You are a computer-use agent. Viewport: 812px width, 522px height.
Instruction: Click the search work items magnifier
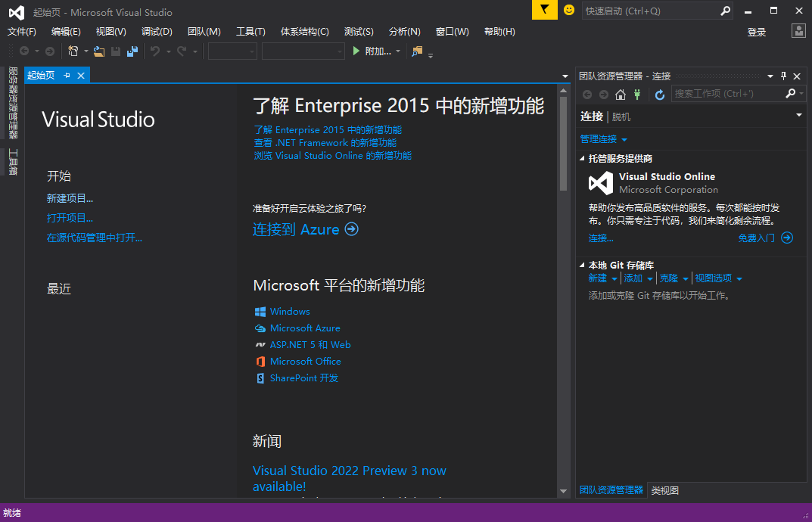[790, 93]
